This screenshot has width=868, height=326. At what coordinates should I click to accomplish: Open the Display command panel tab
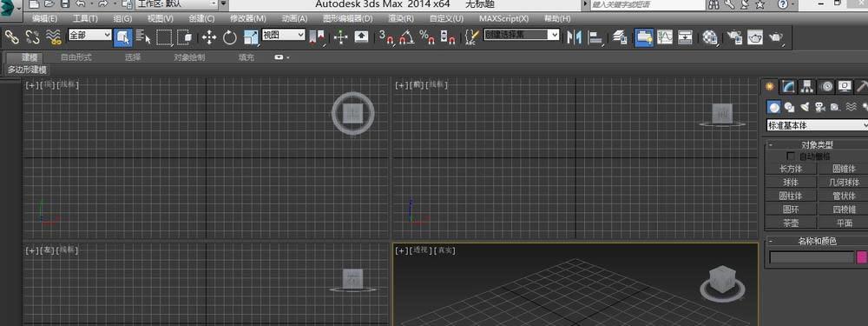[845, 86]
